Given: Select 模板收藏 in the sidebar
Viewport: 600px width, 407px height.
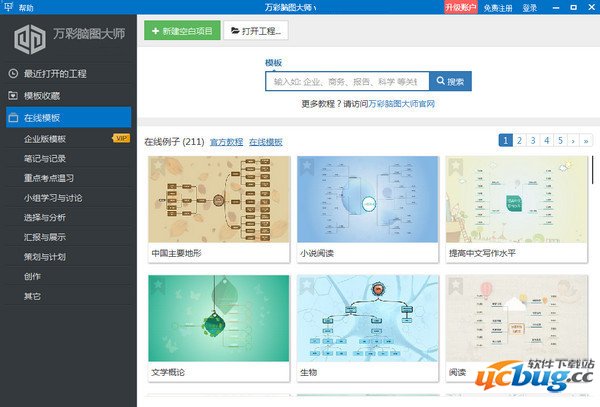Looking at the screenshot, I should [x=42, y=96].
